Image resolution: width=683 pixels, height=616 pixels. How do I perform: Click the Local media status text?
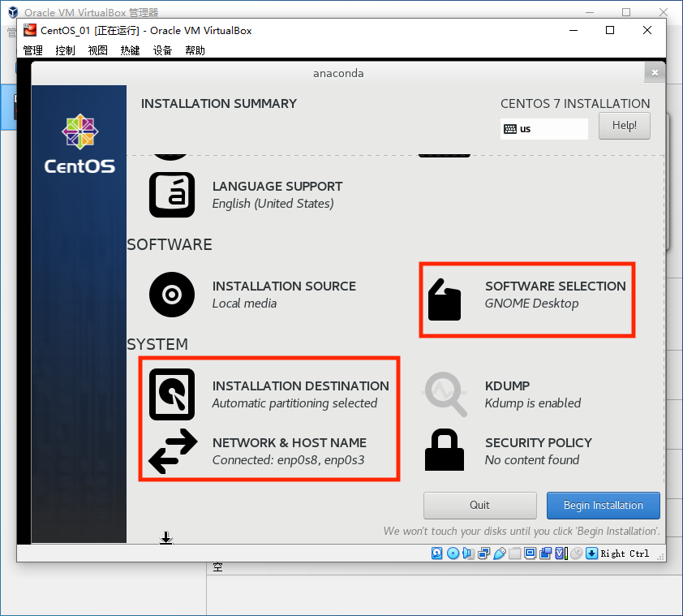[x=244, y=304]
